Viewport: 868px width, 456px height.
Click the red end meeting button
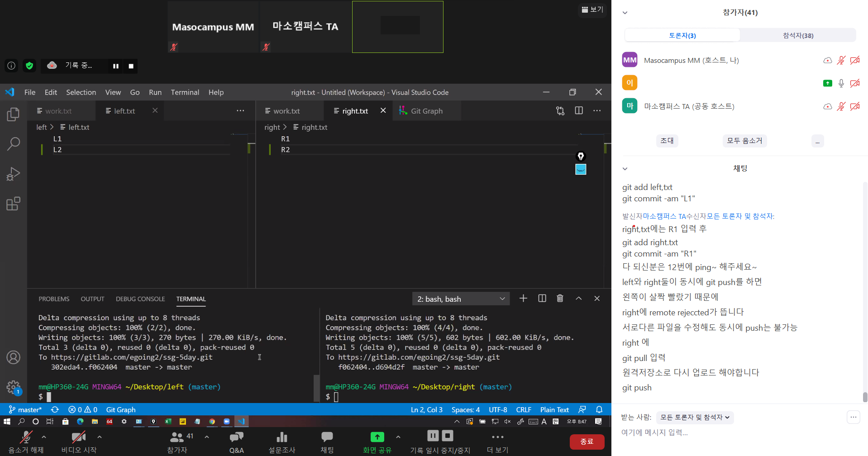click(587, 442)
